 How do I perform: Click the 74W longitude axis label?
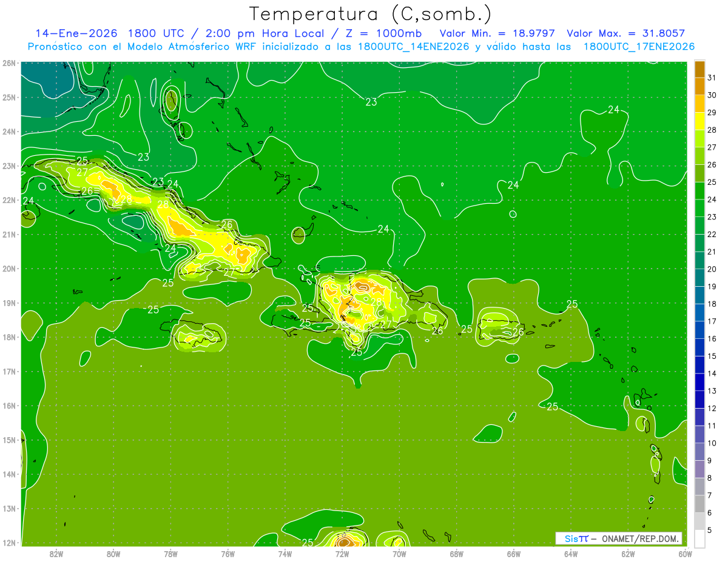click(285, 554)
